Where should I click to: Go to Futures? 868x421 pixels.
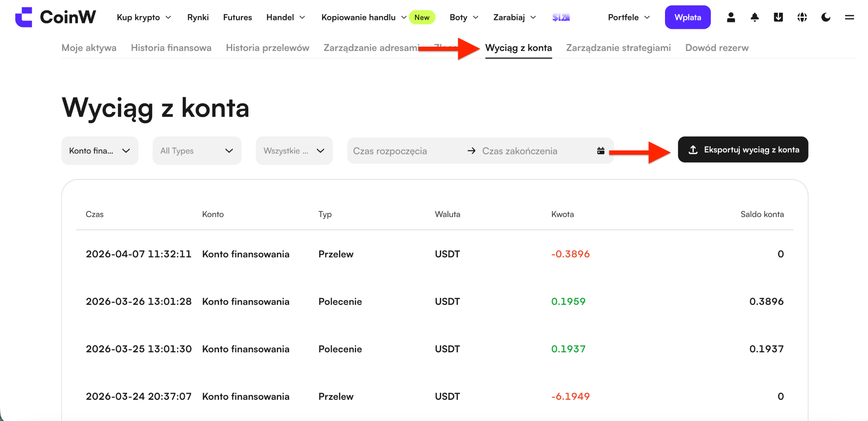(237, 17)
